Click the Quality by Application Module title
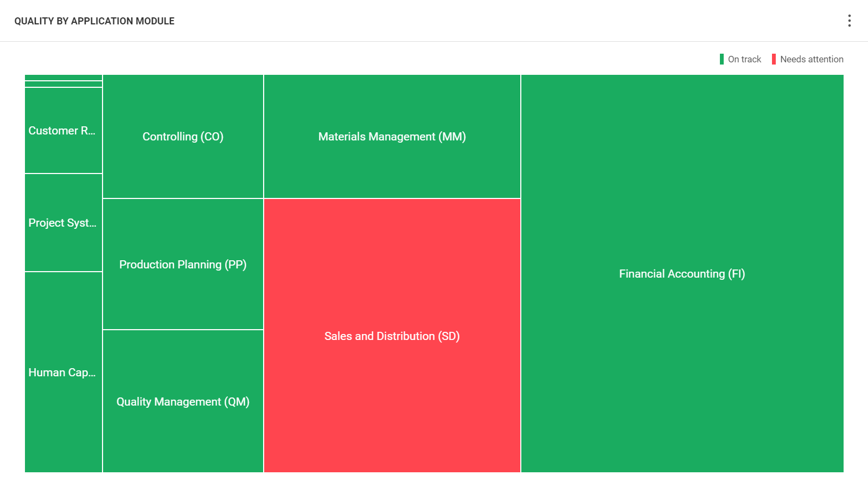This screenshot has width=868, height=488. click(x=94, y=21)
